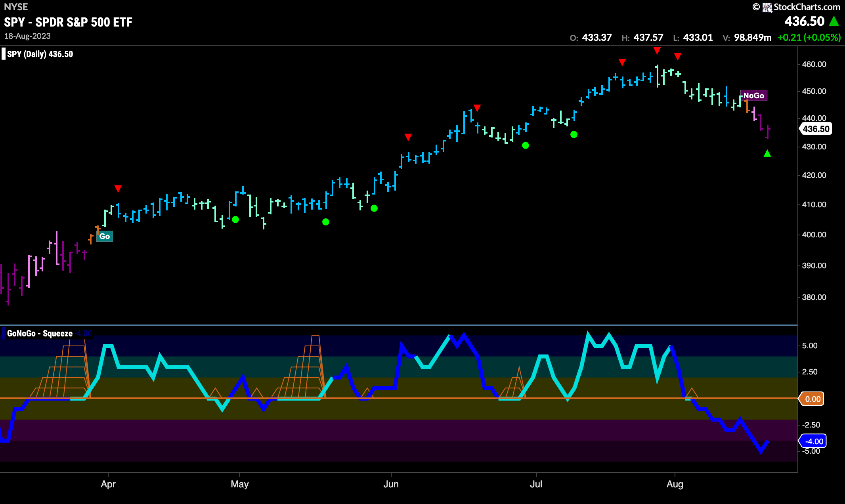The width and height of the screenshot is (845, 504).
Task: Click the 400.00 price axis label
Action: [x=814, y=235]
